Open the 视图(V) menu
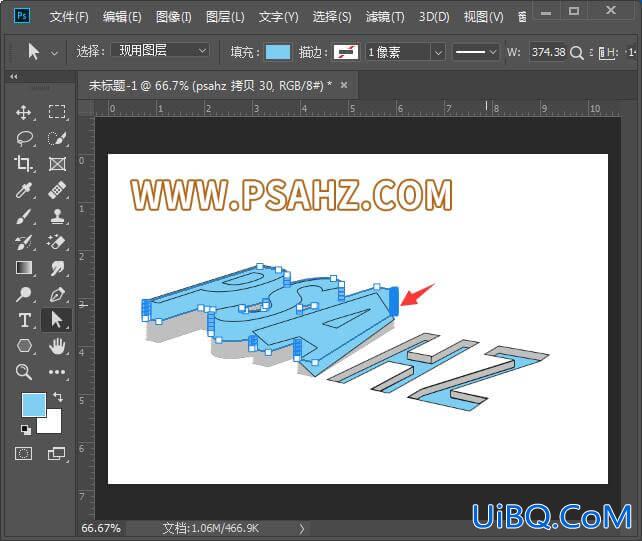642x541 pixels. 483,17
